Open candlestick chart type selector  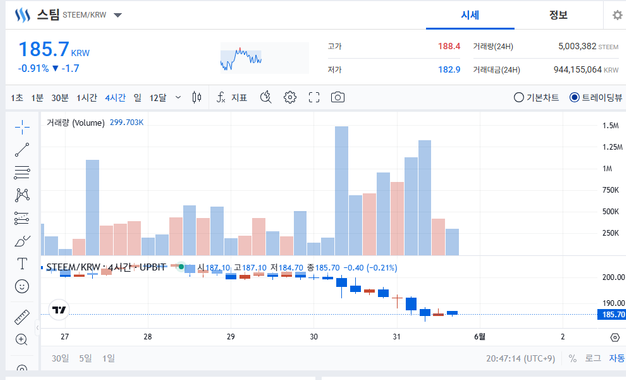coord(196,97)
